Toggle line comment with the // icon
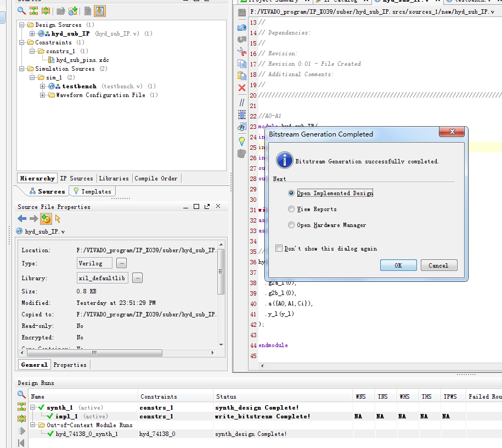This screenshot has height=448, width=502. 242,102
